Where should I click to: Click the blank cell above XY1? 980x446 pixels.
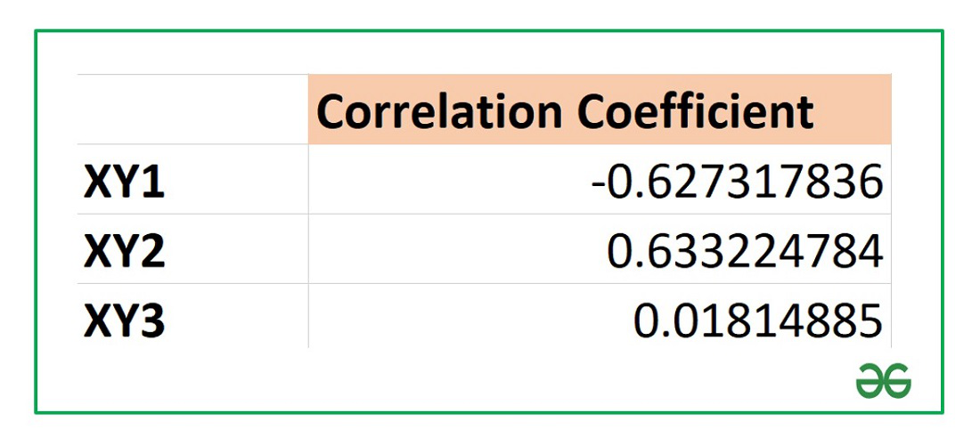[192, 109]
